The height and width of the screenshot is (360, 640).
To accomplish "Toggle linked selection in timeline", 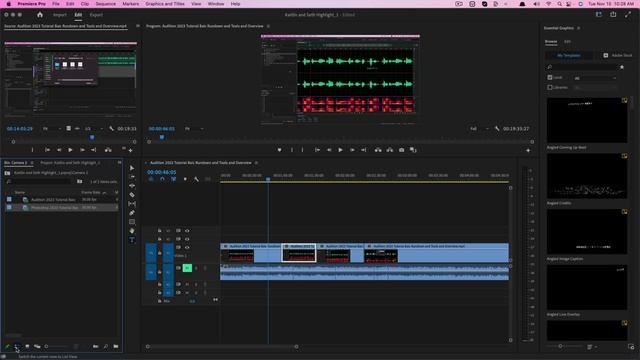I will click(x=173, y=179).
